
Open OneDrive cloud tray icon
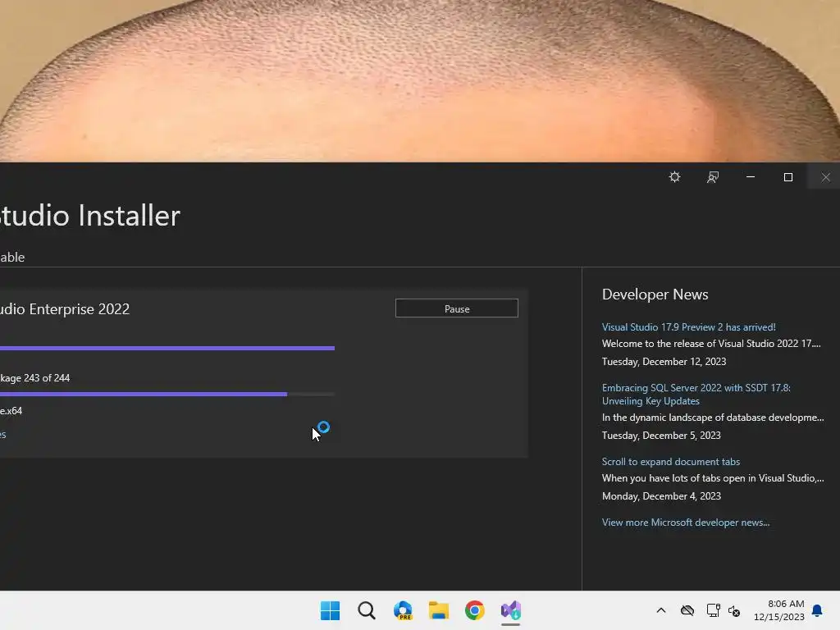pyautogui.click(x=687, y=610)
